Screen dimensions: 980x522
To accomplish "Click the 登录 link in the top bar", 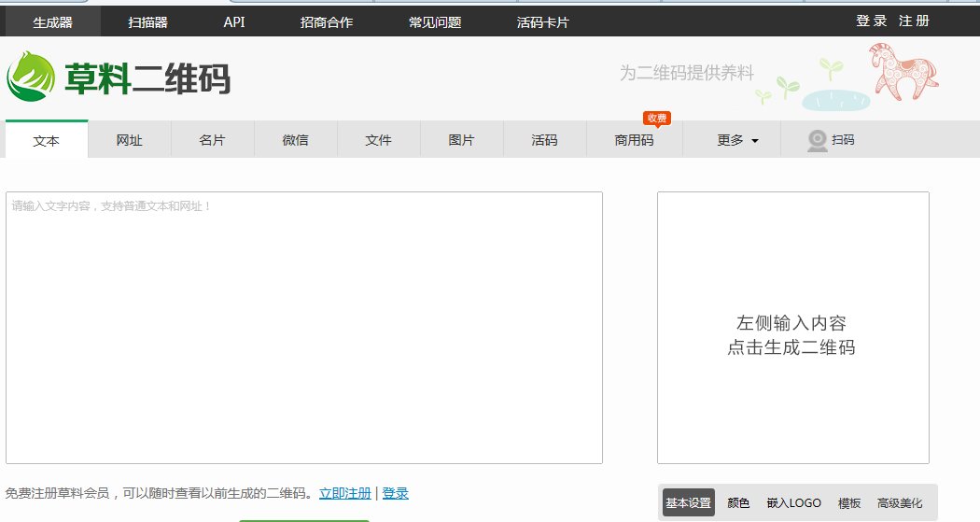I will click(x=871, y=21).
